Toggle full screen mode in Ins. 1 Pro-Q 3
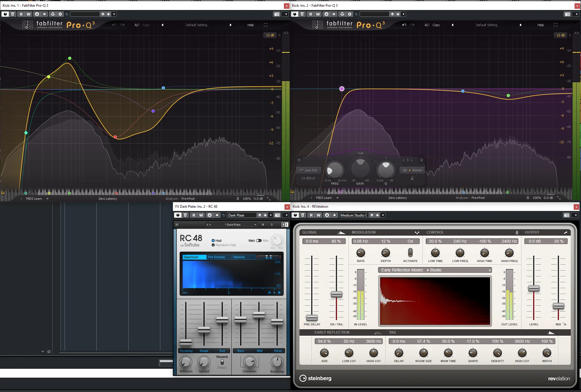The height and width of the screenshot is (392, 581). pos(265,25)
